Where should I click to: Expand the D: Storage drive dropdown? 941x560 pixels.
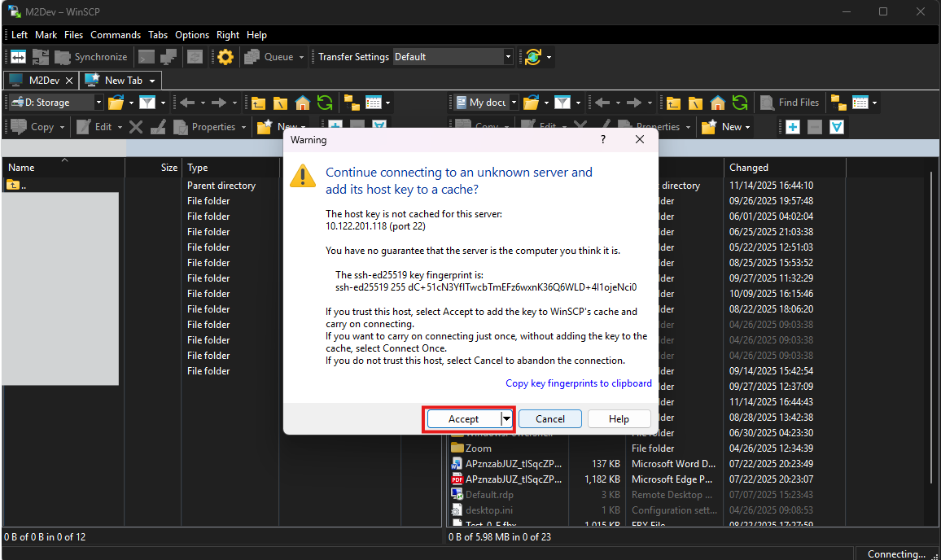click(98, 103)
